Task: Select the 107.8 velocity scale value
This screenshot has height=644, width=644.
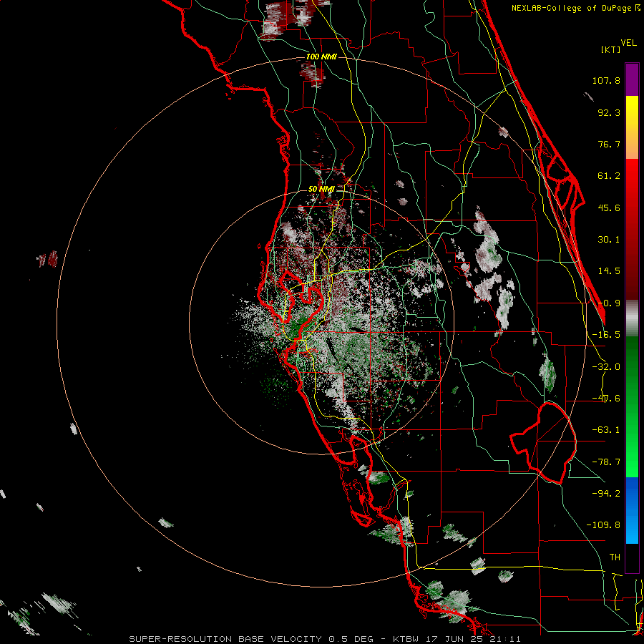Action: [x=606, y=80]
